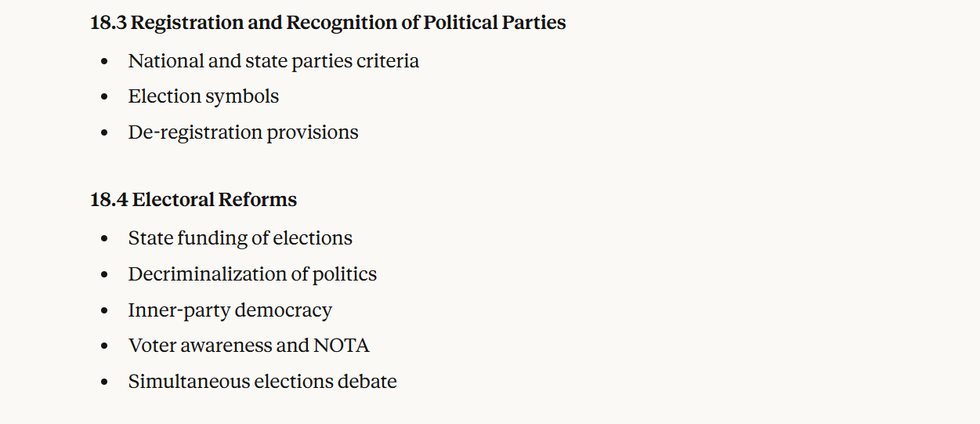
Task: Click the "18.3 Registration and Recognition" heading
Action: tap(327, 23)
